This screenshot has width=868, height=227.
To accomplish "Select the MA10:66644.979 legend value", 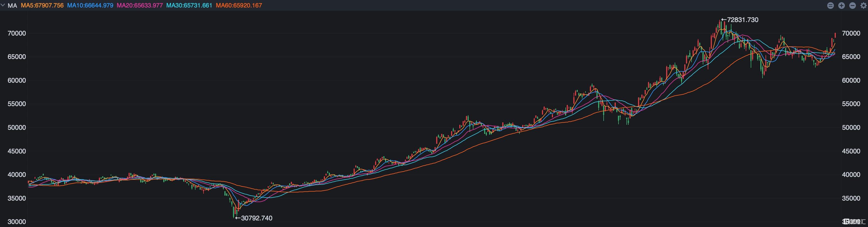I will [90, 6].
